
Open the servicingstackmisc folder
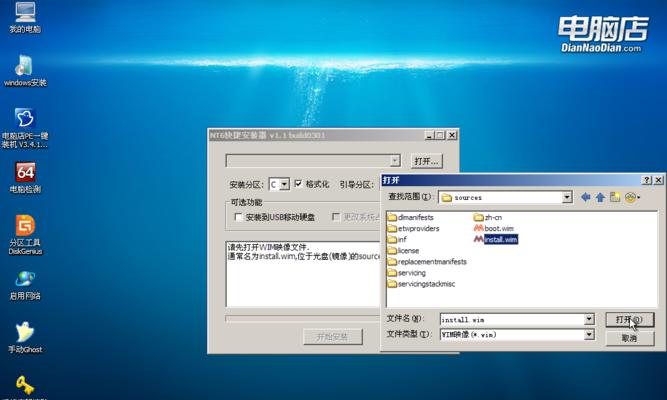click(421, 284)
